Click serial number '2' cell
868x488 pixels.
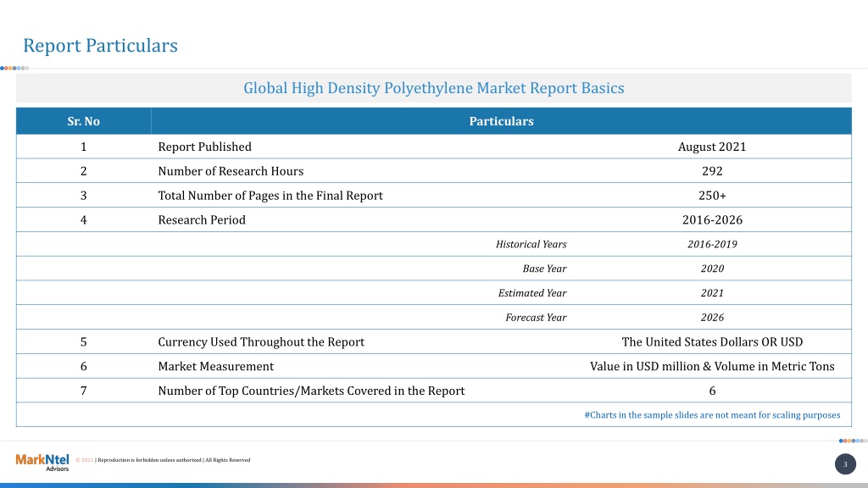tap(84, 171)
